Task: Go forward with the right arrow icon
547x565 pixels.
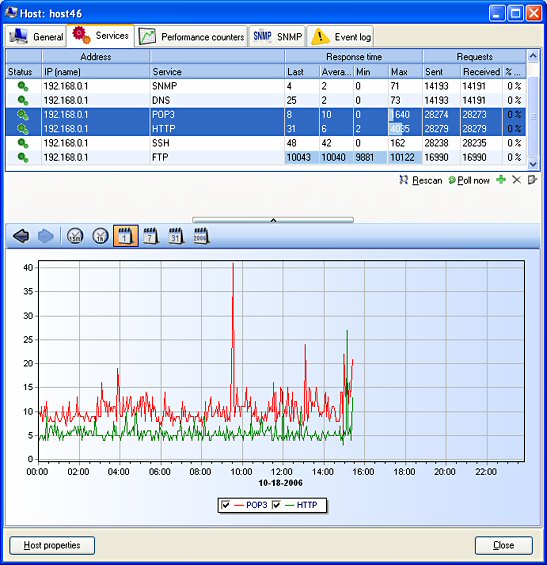Action: 46,236
